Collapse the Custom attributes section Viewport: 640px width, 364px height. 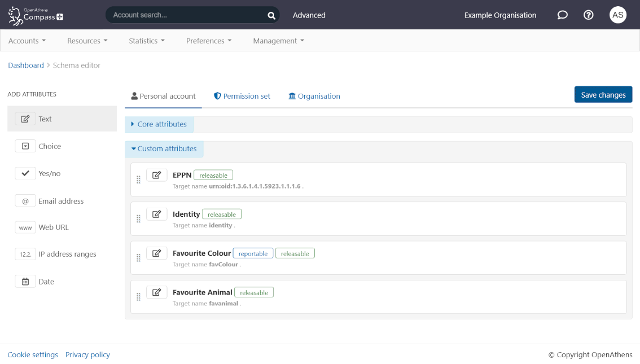tap(164, 149)
